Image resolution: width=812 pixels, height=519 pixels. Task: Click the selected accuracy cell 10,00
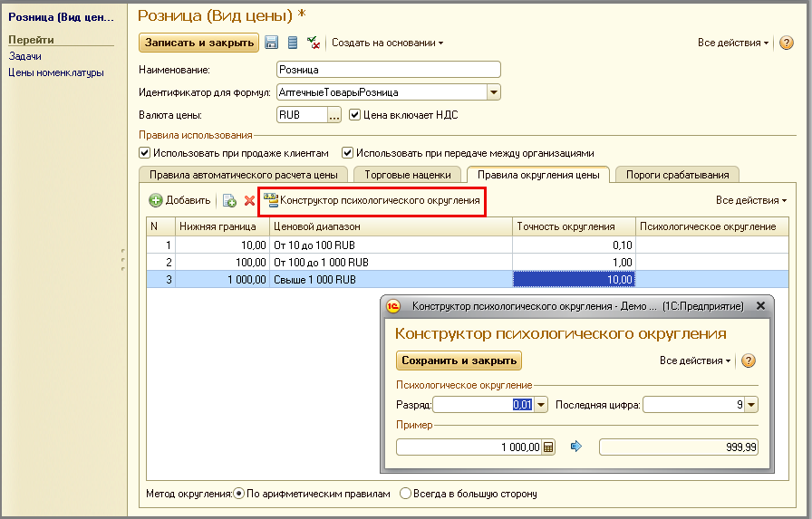(574, 279)
